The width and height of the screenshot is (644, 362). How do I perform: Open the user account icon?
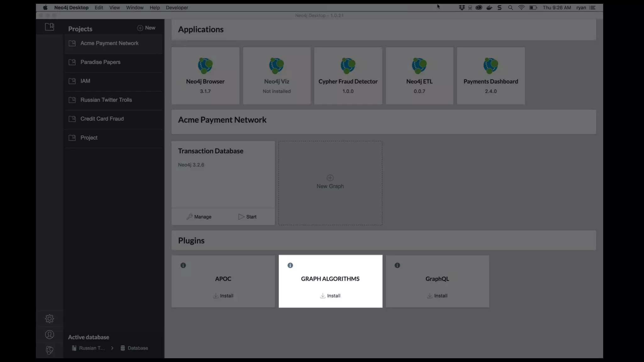49,335
